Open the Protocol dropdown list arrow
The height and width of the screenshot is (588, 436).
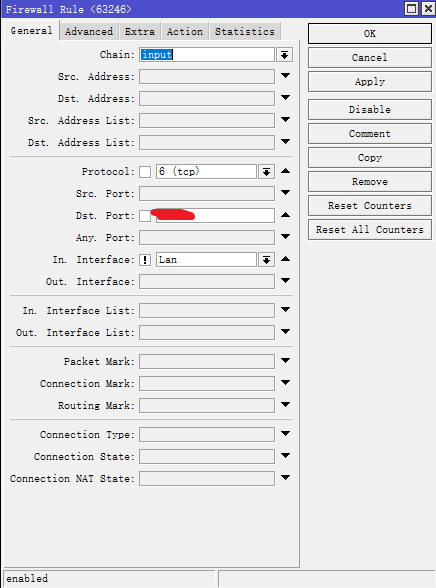coord(266,172)
